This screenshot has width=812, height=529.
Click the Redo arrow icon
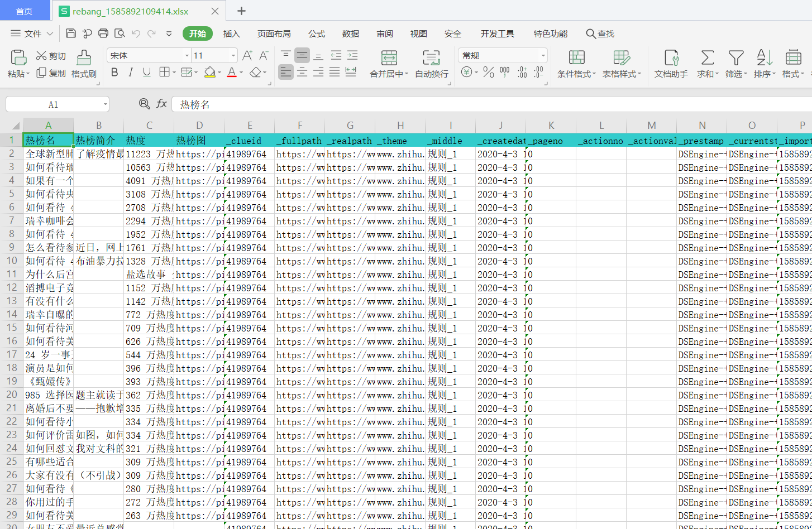[151, 33]
